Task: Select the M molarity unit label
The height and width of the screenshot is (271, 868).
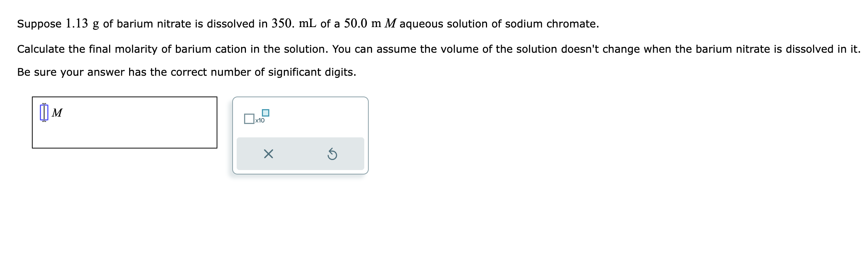Action: (58, 112)
